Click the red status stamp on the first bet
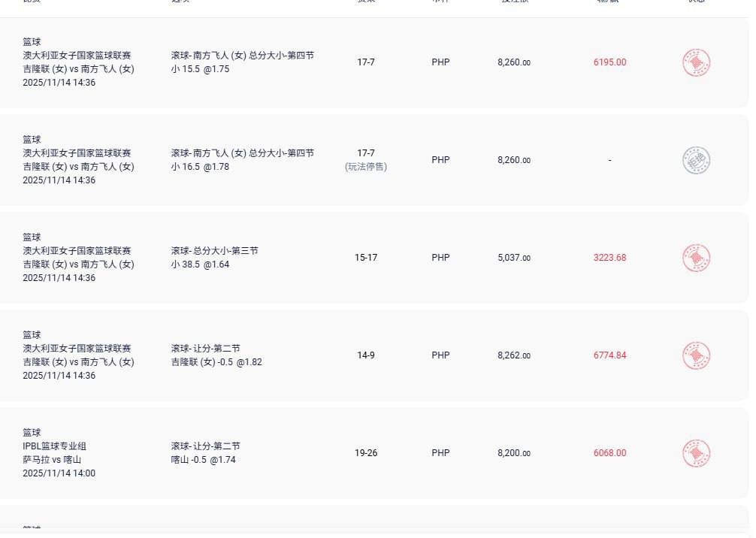 (x=695, y=62)
